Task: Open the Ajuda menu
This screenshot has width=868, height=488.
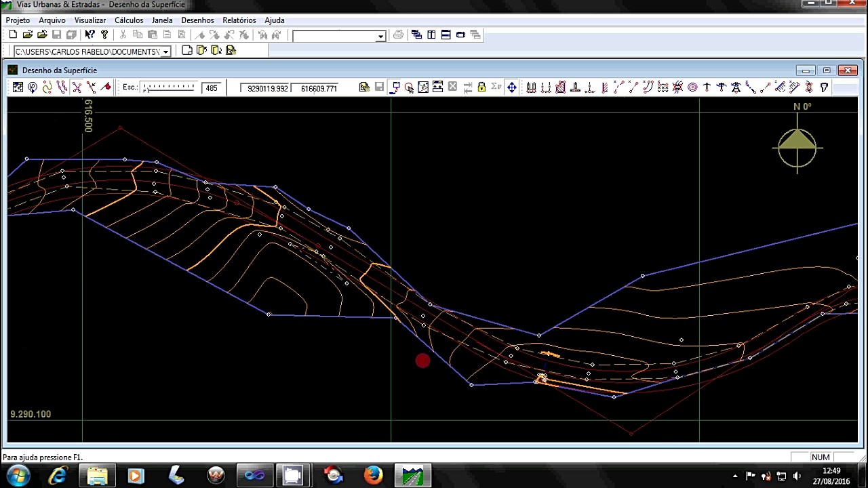Action: tap(275, 20)
